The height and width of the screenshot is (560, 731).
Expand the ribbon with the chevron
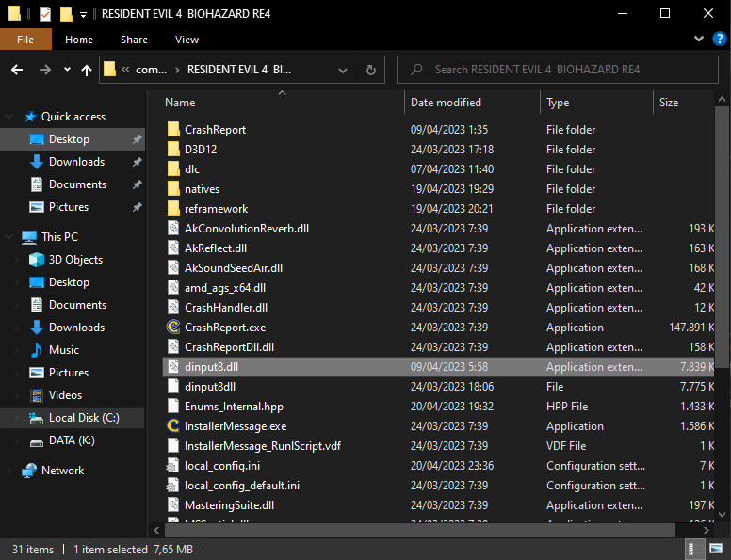[x=698, y=39]
